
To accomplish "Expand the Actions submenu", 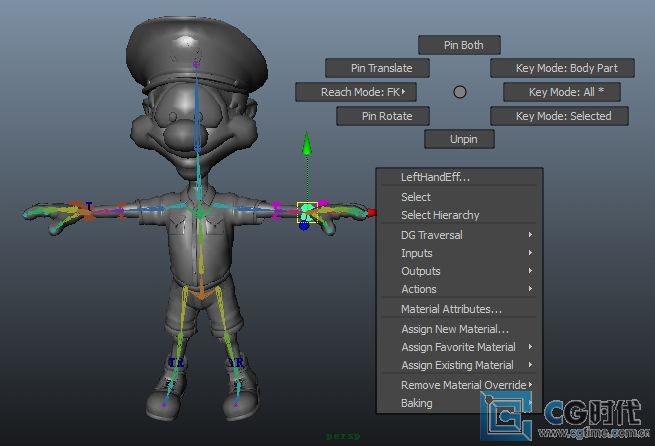I will (460, 289).
